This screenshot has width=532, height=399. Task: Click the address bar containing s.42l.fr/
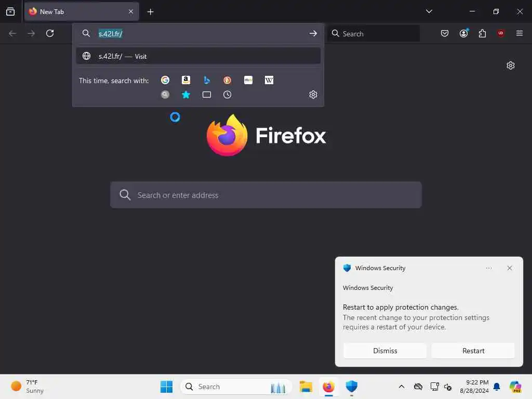click(x=198, y=34)
